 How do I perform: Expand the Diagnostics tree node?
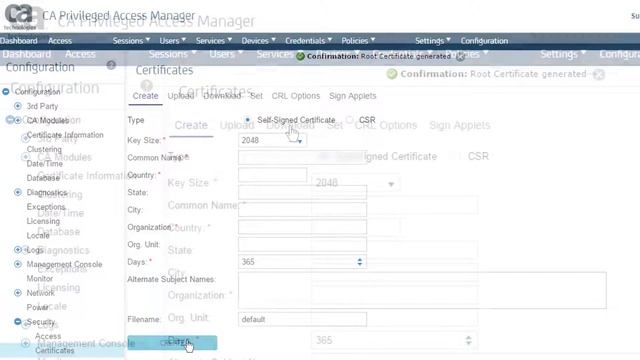(18, 192)
